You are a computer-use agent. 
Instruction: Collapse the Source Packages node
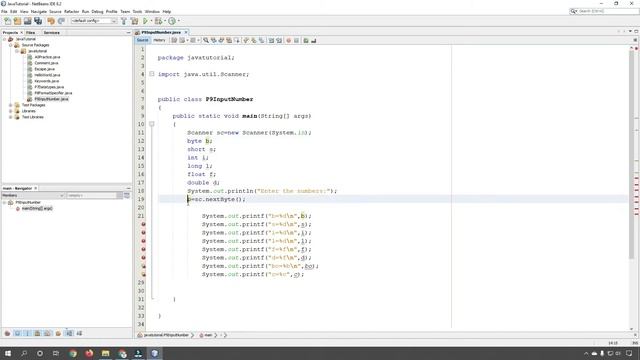(11, 45)
